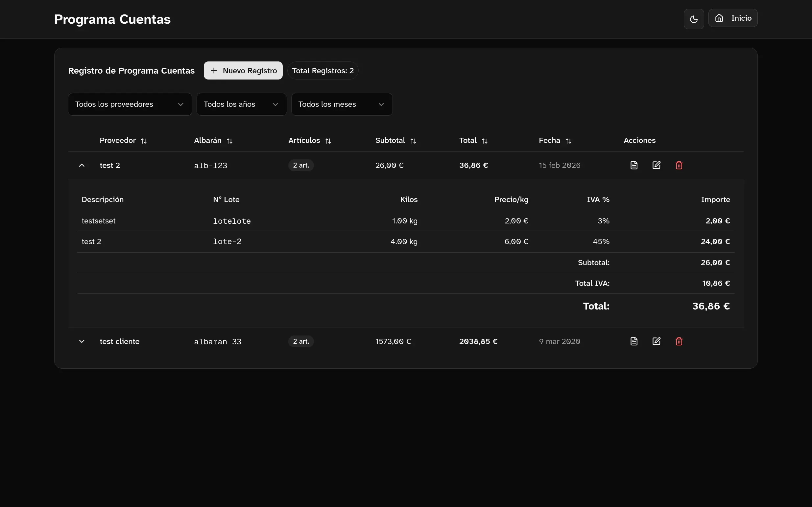Edit the albaran 33 record
The height and width of the screenshot is (507, 812).
[x=657, y=341]
